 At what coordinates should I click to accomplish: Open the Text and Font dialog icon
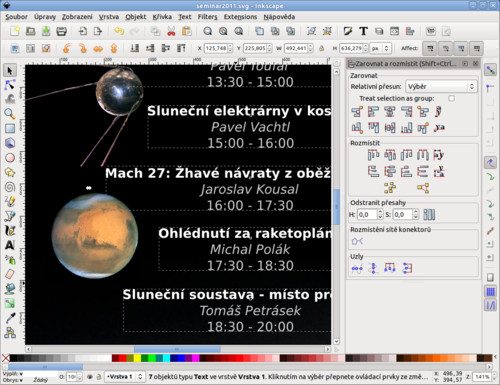click(x=363, y=31)
